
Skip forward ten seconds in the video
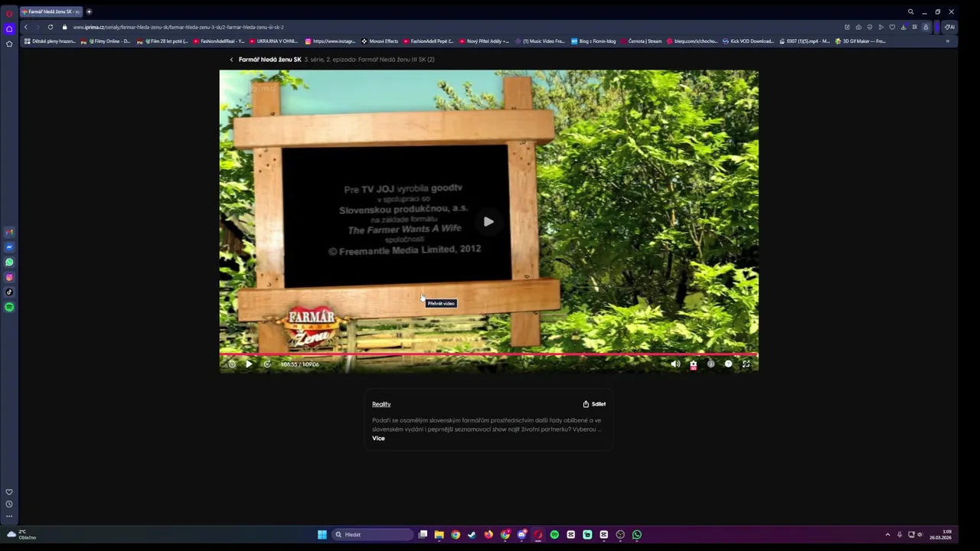point(267,364)
